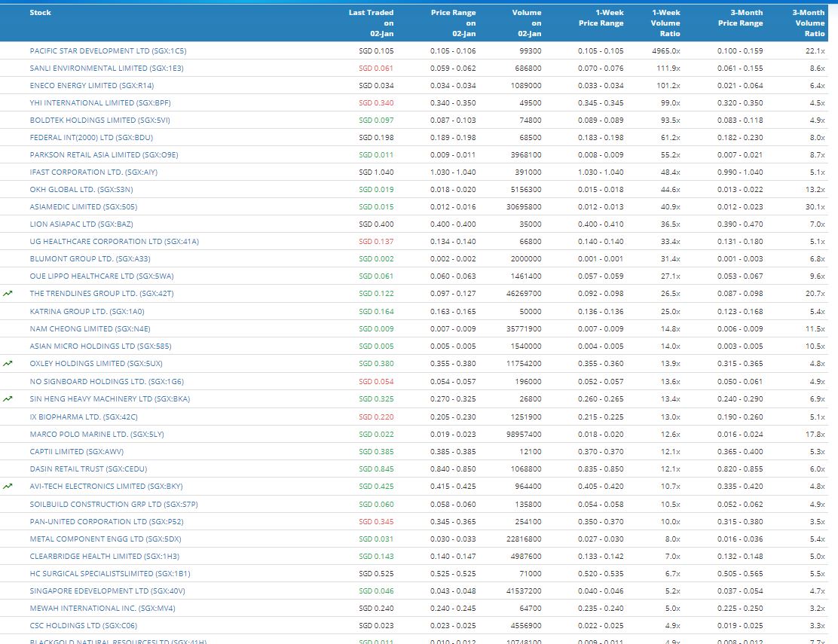Click HC Surgical price range 0.525 - 0.525
The image size is (838, 644).
tap(453, 573)
